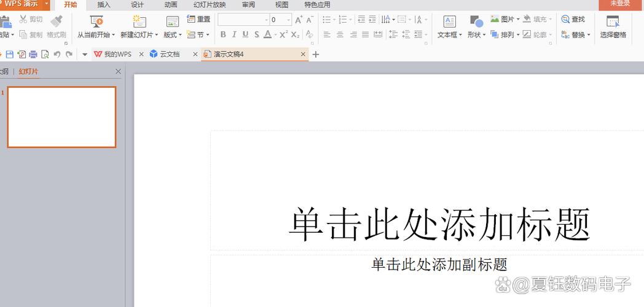644x307 pixels.
Task: Click the Reset (重置) button
Action: click(x=198, y=19)
